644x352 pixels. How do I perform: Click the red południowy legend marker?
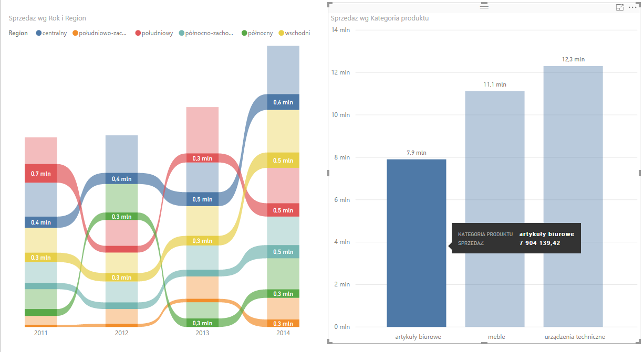pos(138,34)
